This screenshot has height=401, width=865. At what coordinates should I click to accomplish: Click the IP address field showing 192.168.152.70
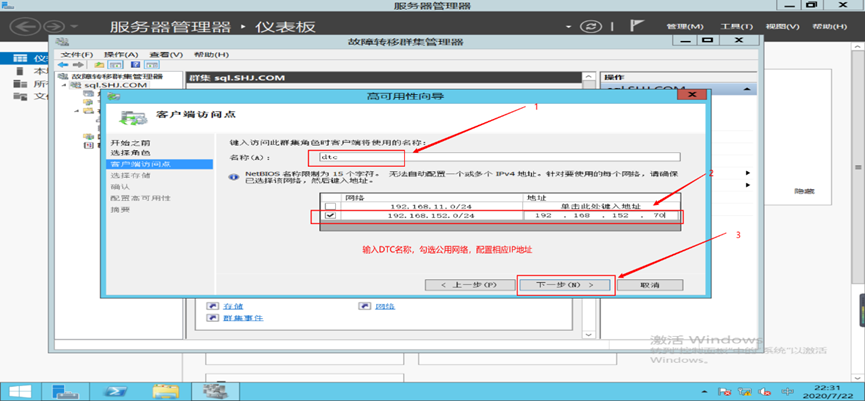tap(602, 216)
